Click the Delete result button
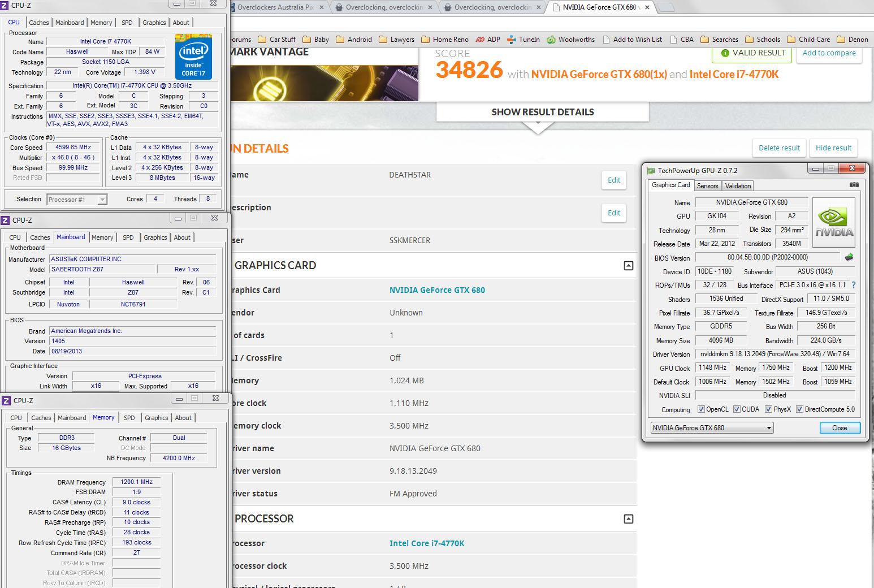 [x=779, y=148]
